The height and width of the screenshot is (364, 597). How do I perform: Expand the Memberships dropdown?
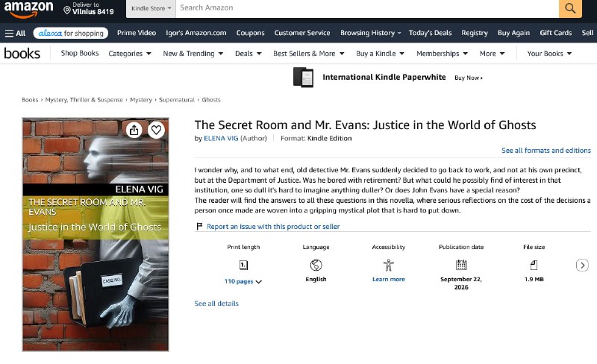tap(442, 54)
